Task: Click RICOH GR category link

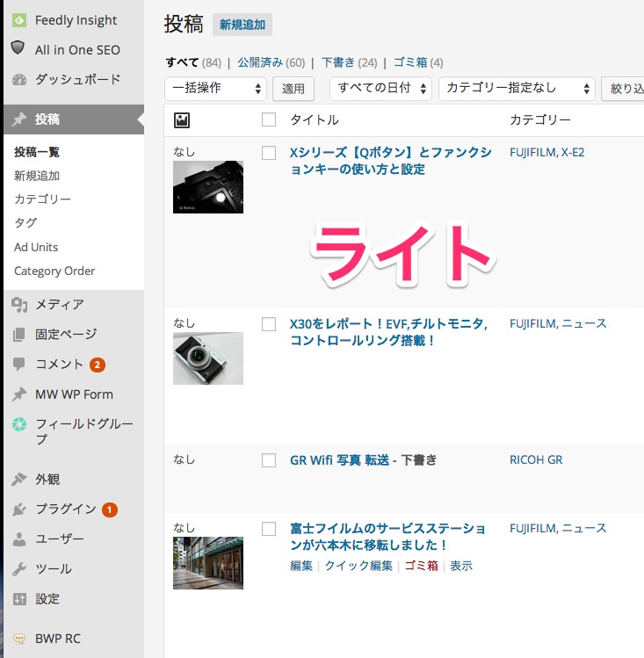Action: click(x=536, y=460)
